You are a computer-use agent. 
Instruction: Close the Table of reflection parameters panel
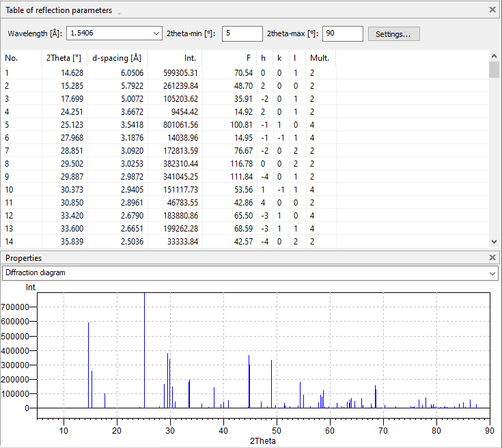[492, 10]
